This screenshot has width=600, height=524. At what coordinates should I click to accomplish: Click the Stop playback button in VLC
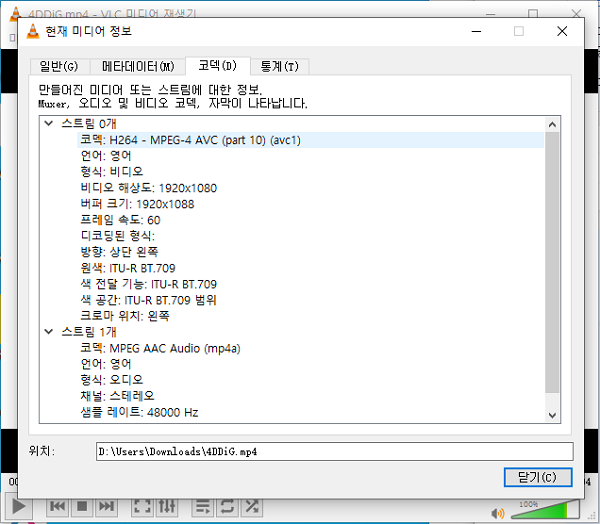(x=82, y=506)
